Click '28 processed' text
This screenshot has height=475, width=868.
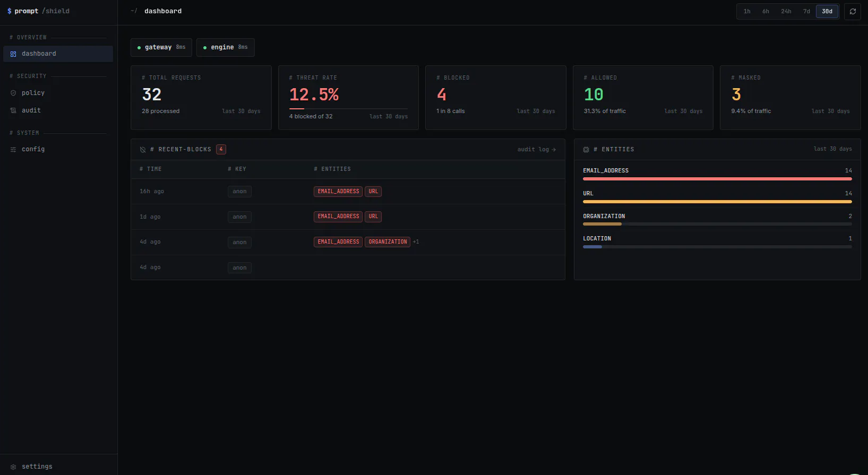(x=160, y=111)
